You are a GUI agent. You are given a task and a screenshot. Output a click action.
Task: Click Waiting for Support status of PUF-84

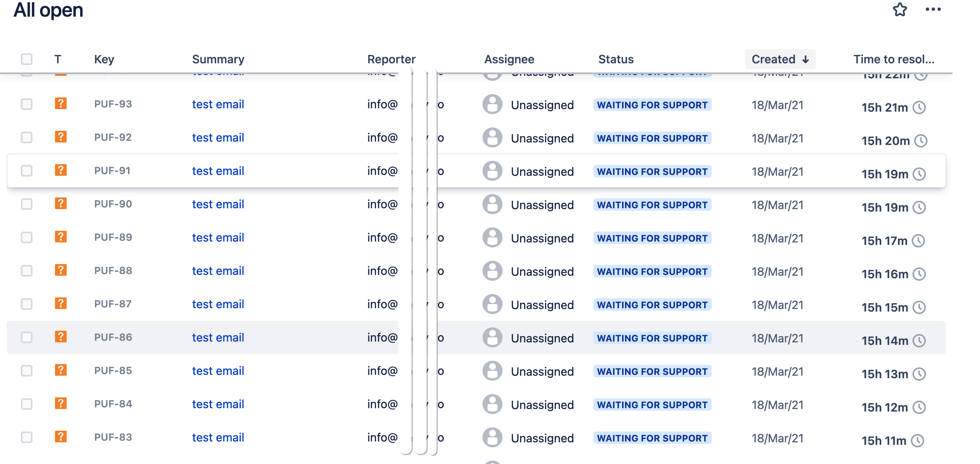tap(652, 405)
